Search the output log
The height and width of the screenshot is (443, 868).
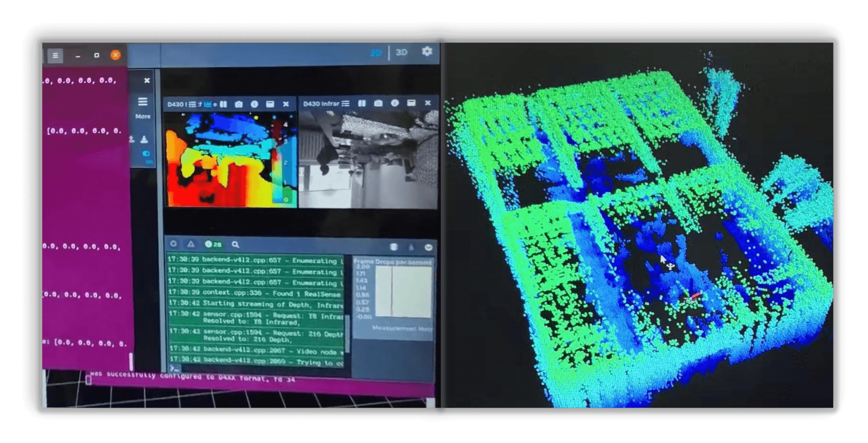[x=235, y=244]
